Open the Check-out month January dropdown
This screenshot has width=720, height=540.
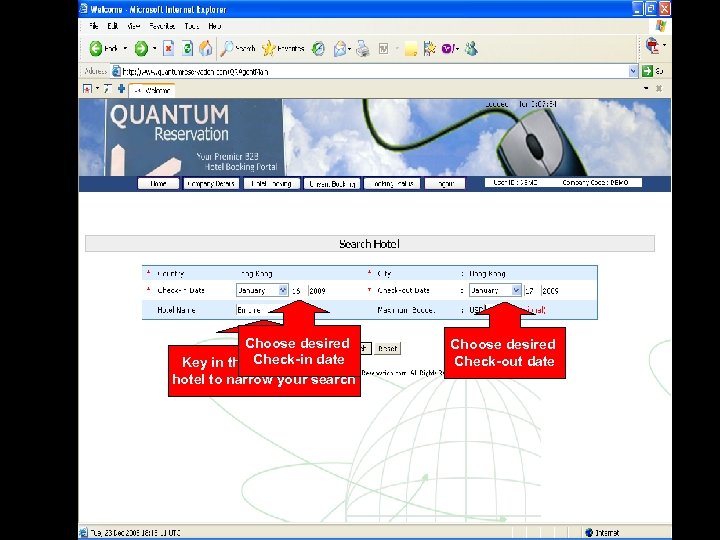point(495,290)
